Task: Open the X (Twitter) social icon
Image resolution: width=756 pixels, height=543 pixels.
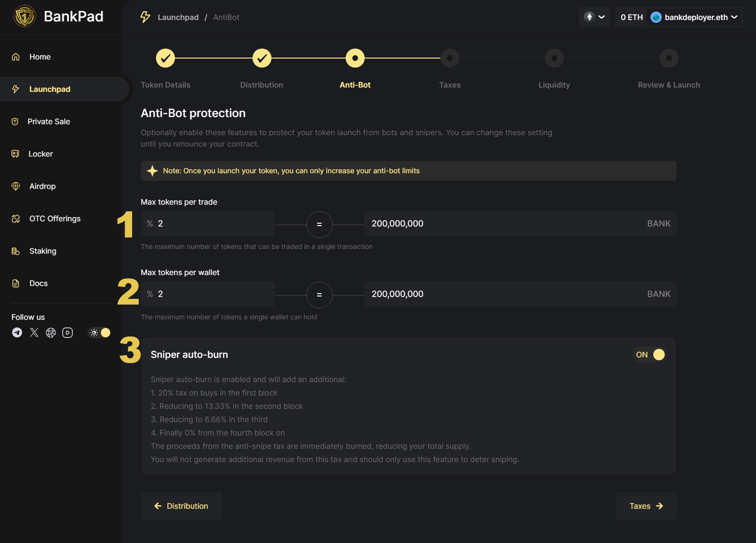Action: [34, 333]
